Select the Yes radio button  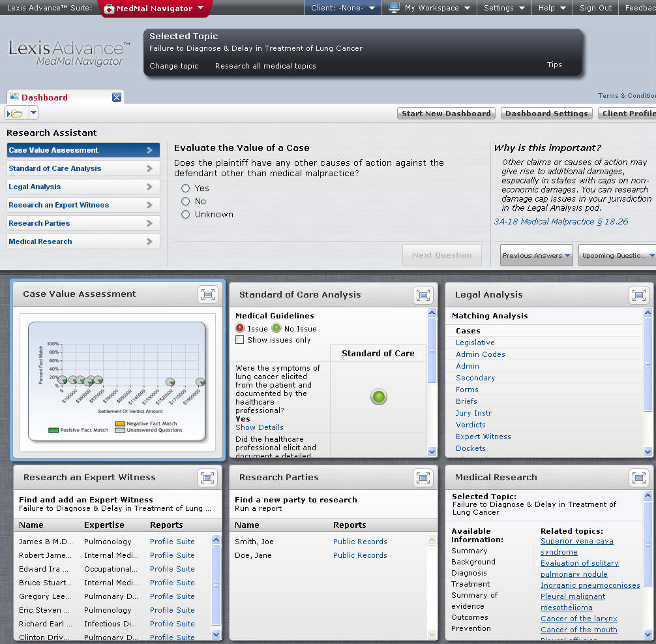(185, 189)
